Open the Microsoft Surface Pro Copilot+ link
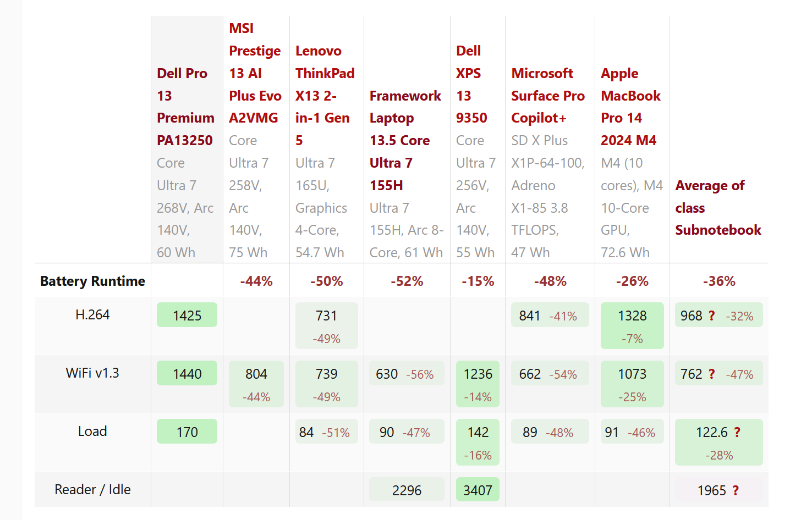This screenshot has width=812, height=520. [x=547, y=96]
